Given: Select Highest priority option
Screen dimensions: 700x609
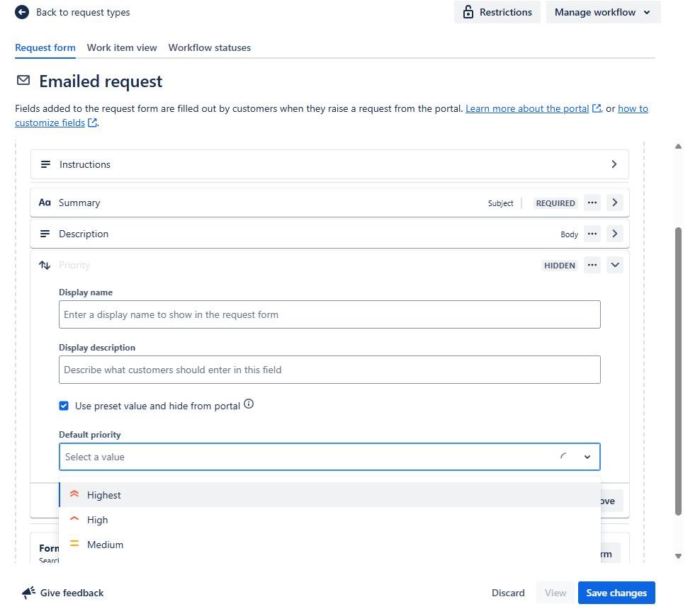Looking at the screenshot, I should 330,495.
